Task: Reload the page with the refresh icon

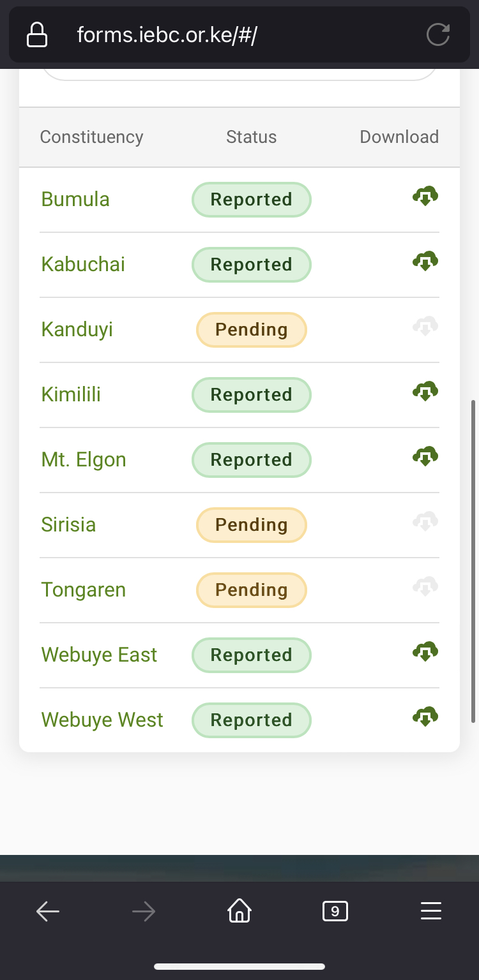Action: click(x=438, y=34)
